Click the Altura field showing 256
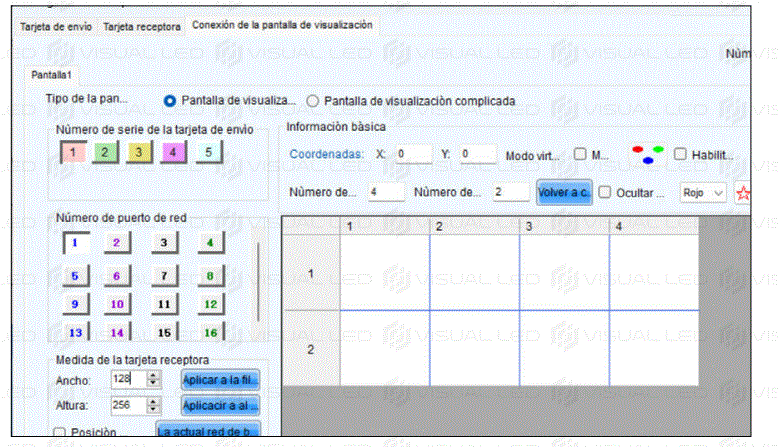Screen dimensions: 779x447 pyautogui.click(x=129, y=405)
